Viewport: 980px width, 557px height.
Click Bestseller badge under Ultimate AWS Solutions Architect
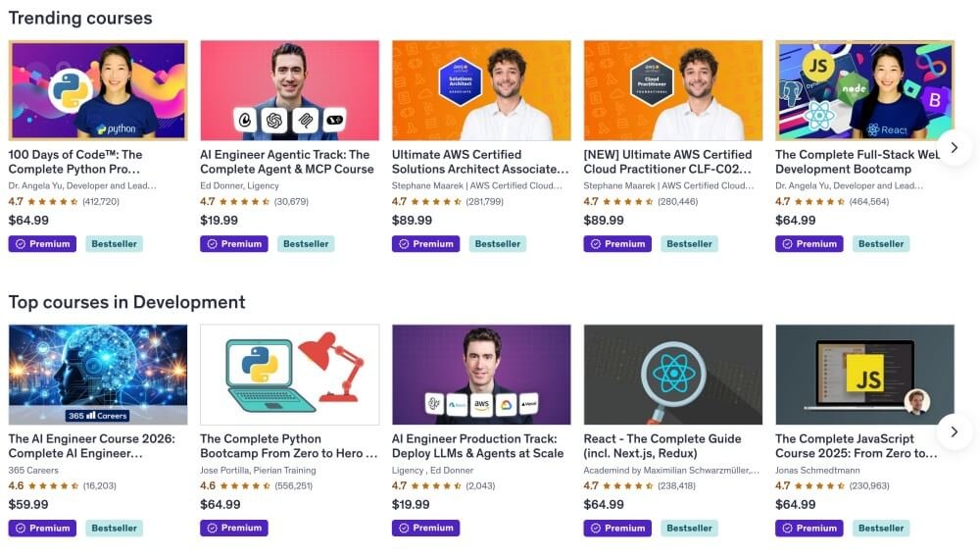coord(499,244)
